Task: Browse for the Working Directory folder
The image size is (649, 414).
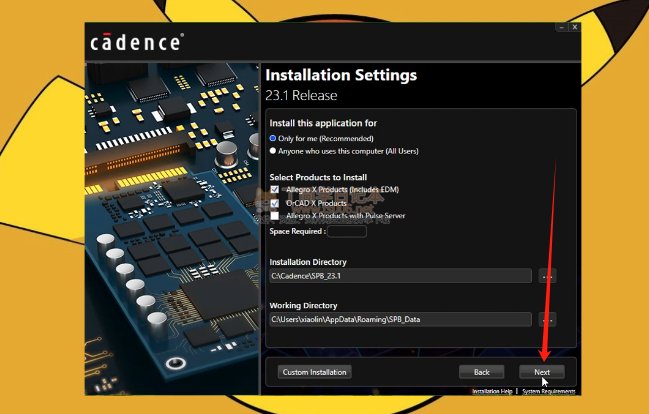Action: [547, 319]
